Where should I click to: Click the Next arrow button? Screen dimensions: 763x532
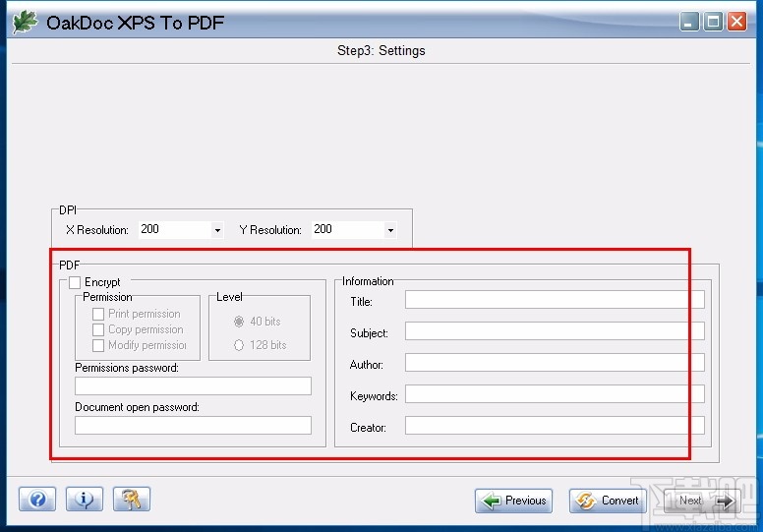702,501
